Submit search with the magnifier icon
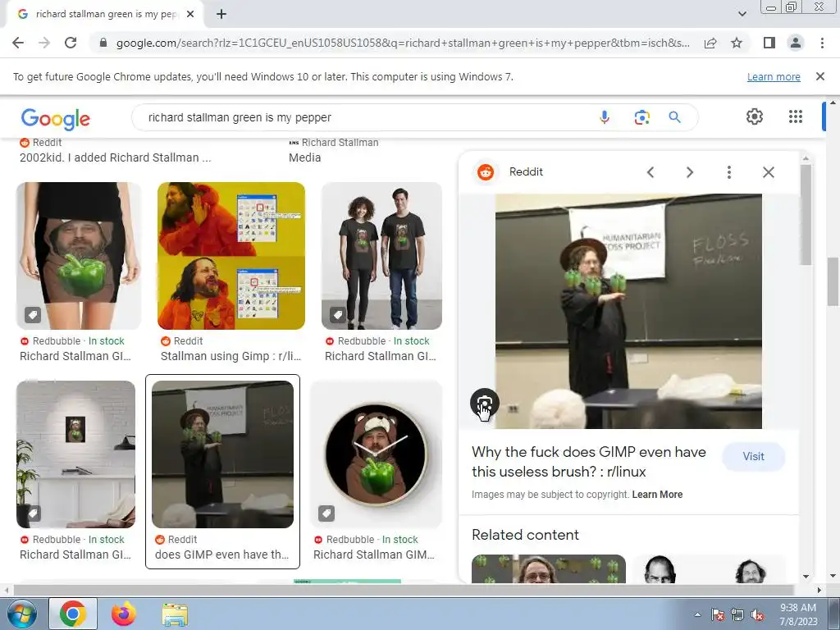840x630 pixels. coord(674,117)
